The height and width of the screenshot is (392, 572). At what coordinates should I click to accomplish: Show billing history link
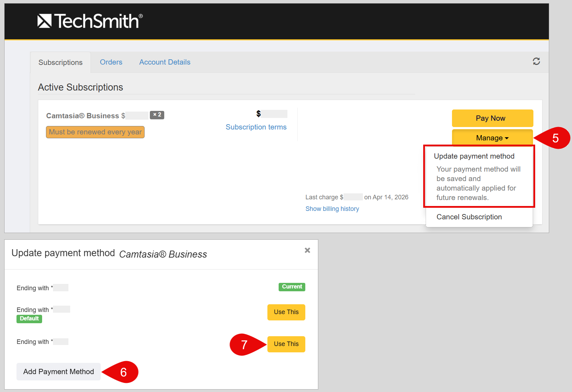(332, 209)
